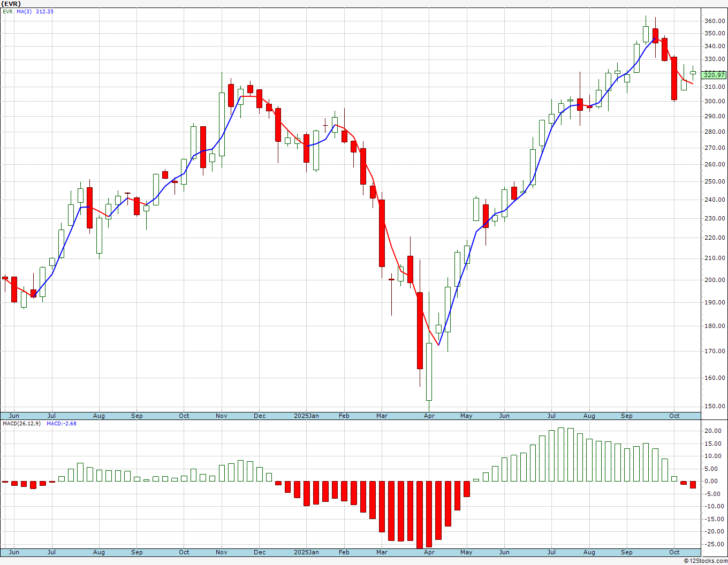Select the 230.00 price axis label

pos(715,218)
